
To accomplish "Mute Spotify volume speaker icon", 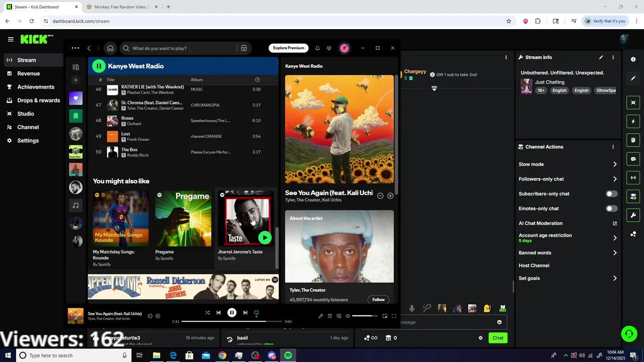I will click(x=347, y=316).
